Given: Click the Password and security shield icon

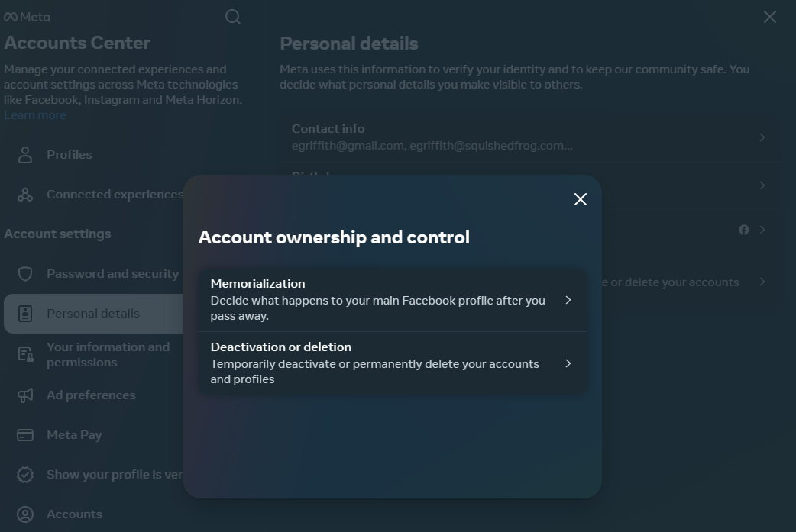Looking at the screenshot, I should pos(25,274).
